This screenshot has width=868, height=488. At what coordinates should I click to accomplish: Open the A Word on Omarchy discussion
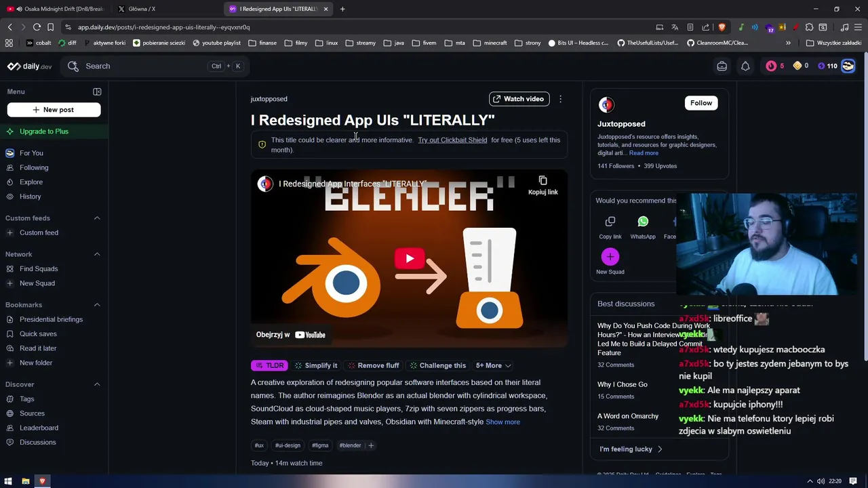coord(628,416)
